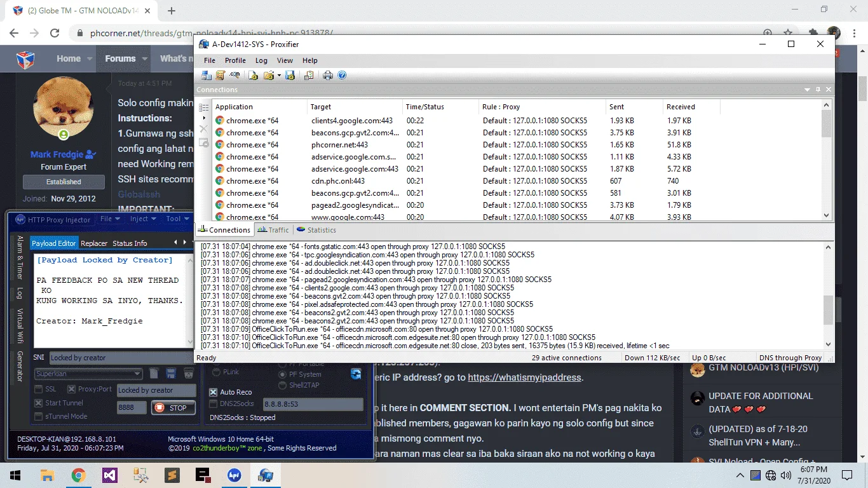
Task: Open the whatismyipaddress link in the post
Action: (524, 377)
